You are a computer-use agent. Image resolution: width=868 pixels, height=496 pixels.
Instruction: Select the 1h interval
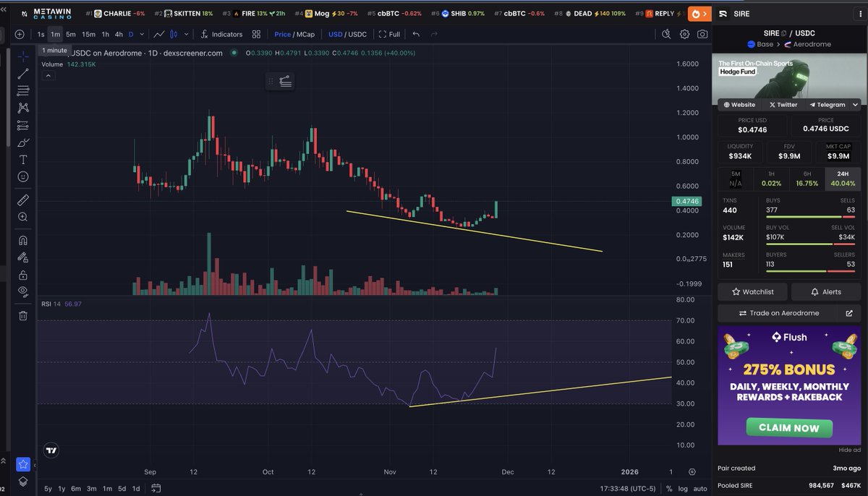pos(106,34)
